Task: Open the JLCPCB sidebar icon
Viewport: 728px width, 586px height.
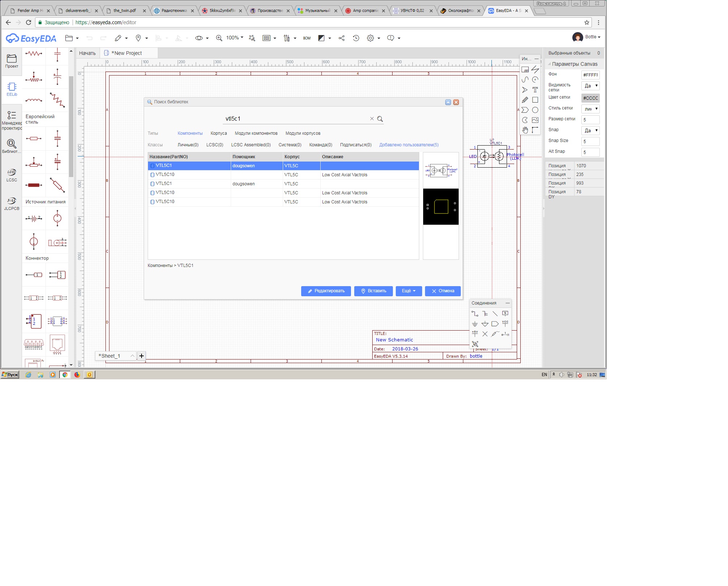Action: tap(12, 203)
